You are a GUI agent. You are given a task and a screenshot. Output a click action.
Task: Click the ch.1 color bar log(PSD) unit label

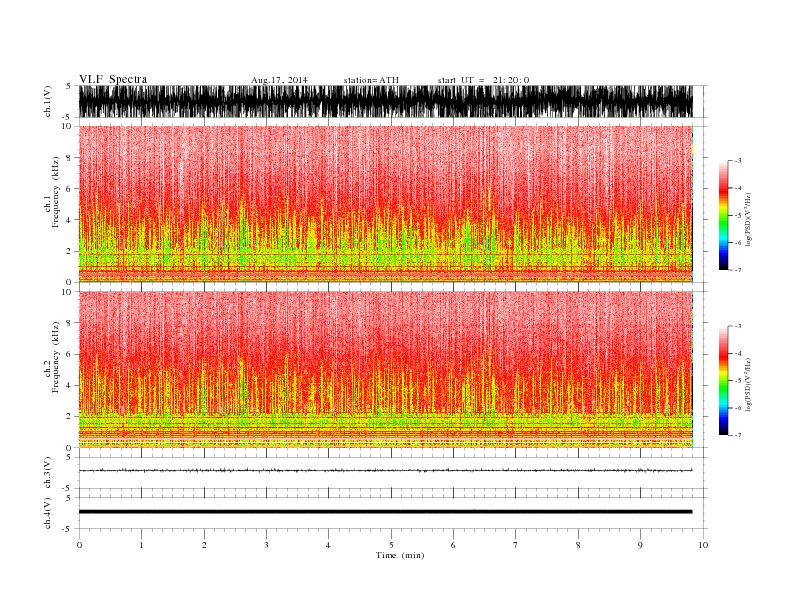click(749, 218)
